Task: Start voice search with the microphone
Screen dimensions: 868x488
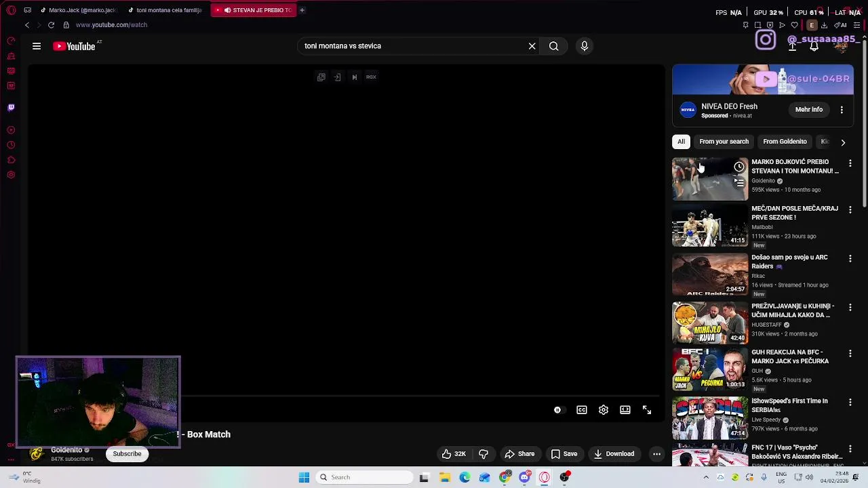Action: click(585, 46)
